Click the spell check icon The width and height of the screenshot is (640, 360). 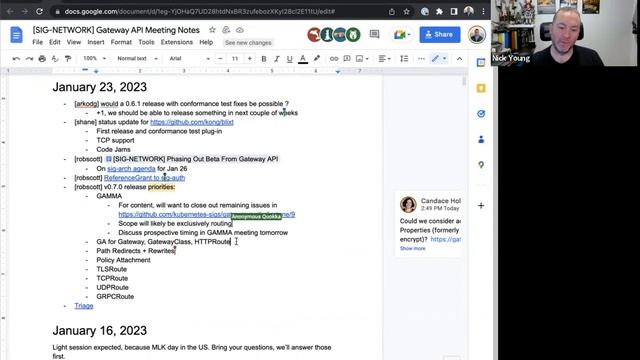[55, 59]
